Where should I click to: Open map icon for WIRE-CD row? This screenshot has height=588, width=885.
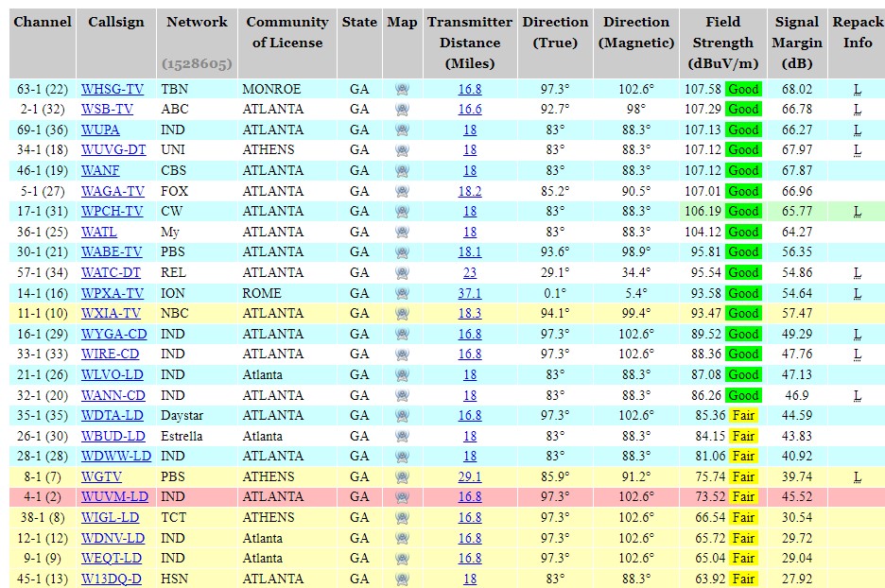[x=402, y=355]
